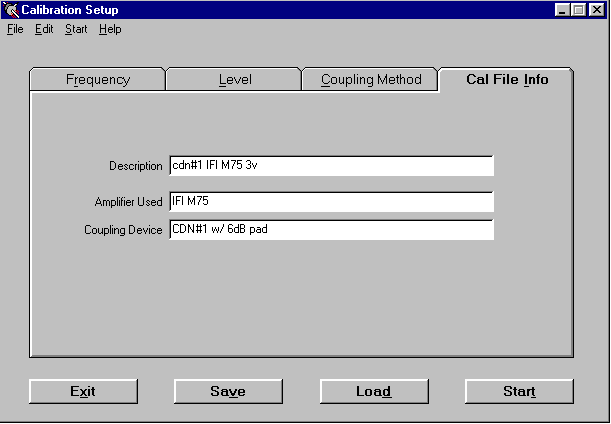This screenshot has width=611, height=424.
Task: Click the Save button
Action: tap(228, 391)
